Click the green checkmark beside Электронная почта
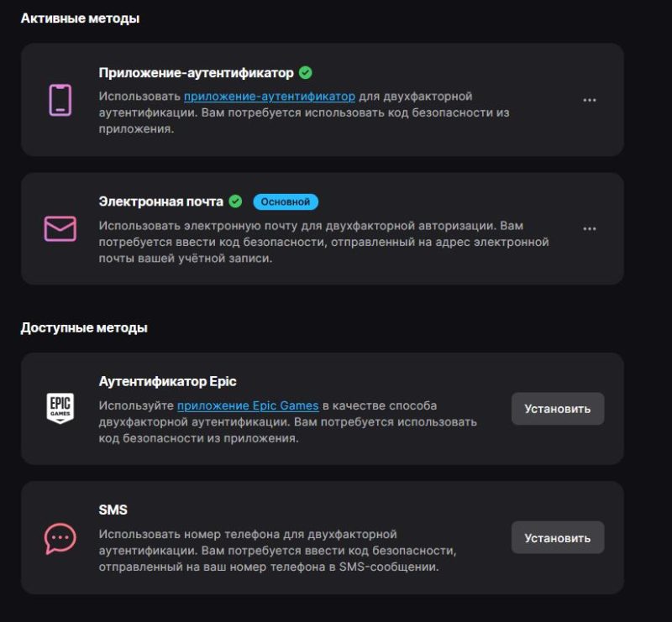This screenshot has width=672, height=622. coord(236,201)
